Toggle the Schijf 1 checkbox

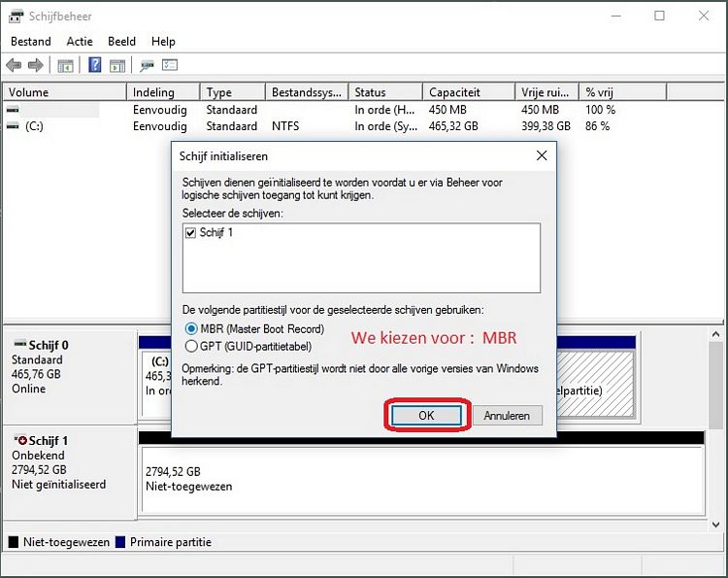[x=191, y=232]
